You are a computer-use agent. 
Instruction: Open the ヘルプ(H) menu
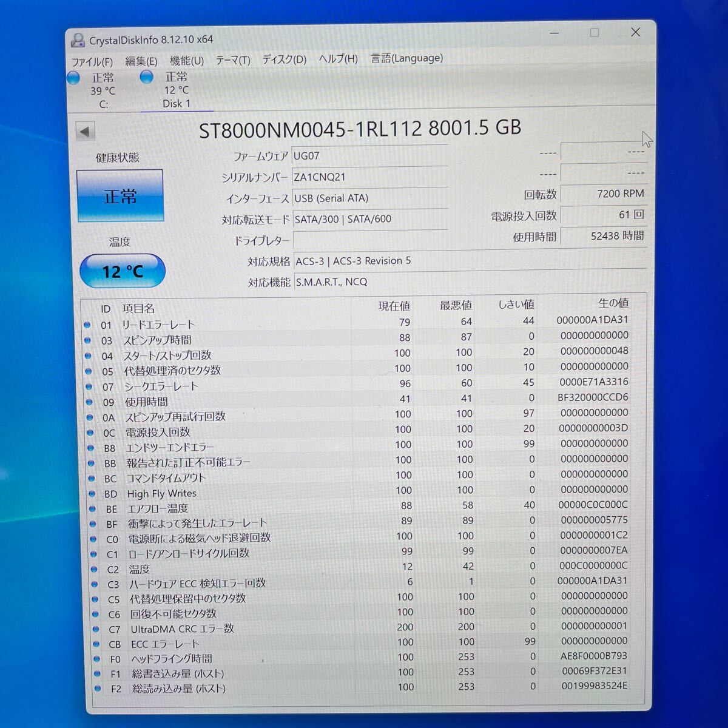[339, 58]
